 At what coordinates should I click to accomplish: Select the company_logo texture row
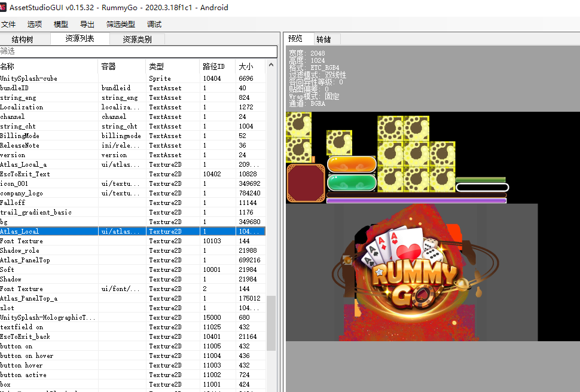click(x=133, y=193)
